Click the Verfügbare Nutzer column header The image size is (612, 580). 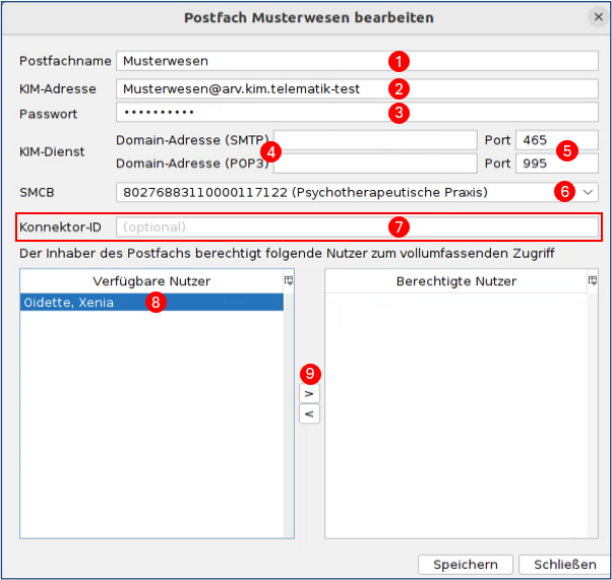[x=151, y=281]
